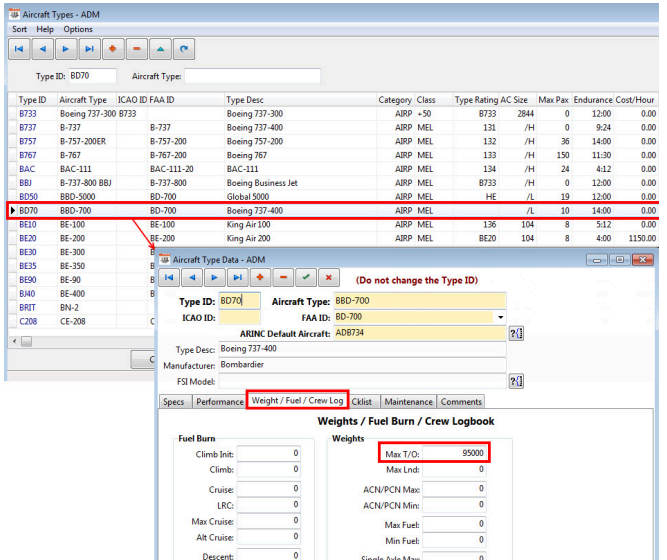Add new aircraft type in Aircraft Types toolbar
This screenshot has height=560, width=667.
point(113,49)
